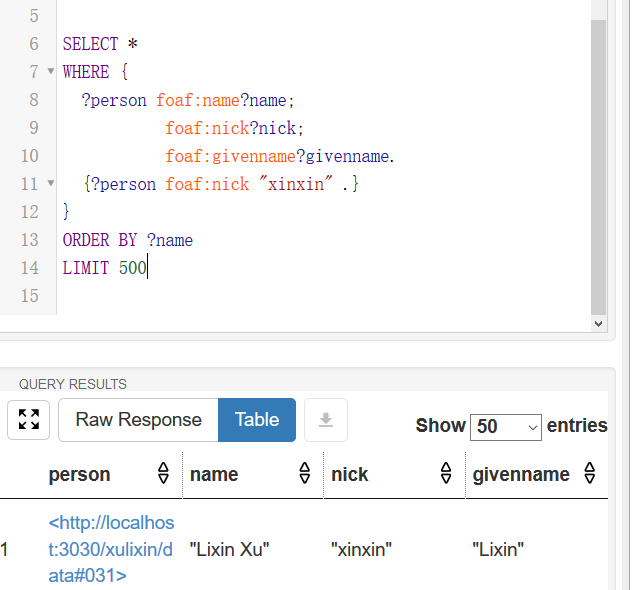632x590 pixels.
Task: Sort by nick column arrows
Action: [446, 474]
